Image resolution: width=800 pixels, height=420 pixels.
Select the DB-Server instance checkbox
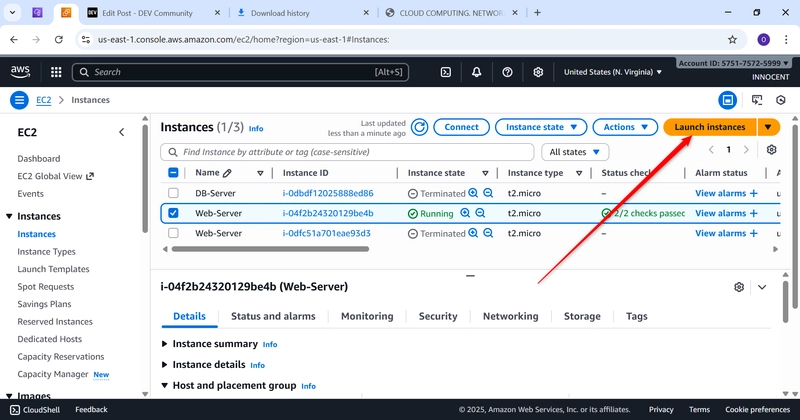point(173,193)
